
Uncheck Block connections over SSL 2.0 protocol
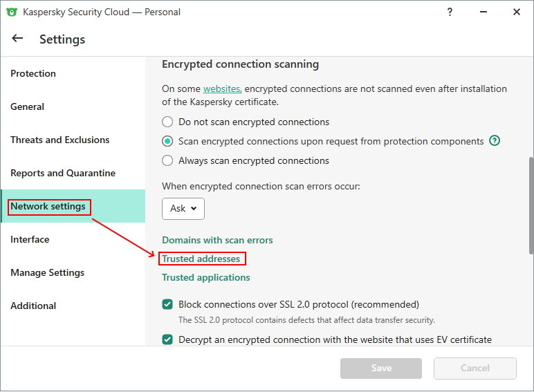tap(167, 304)
